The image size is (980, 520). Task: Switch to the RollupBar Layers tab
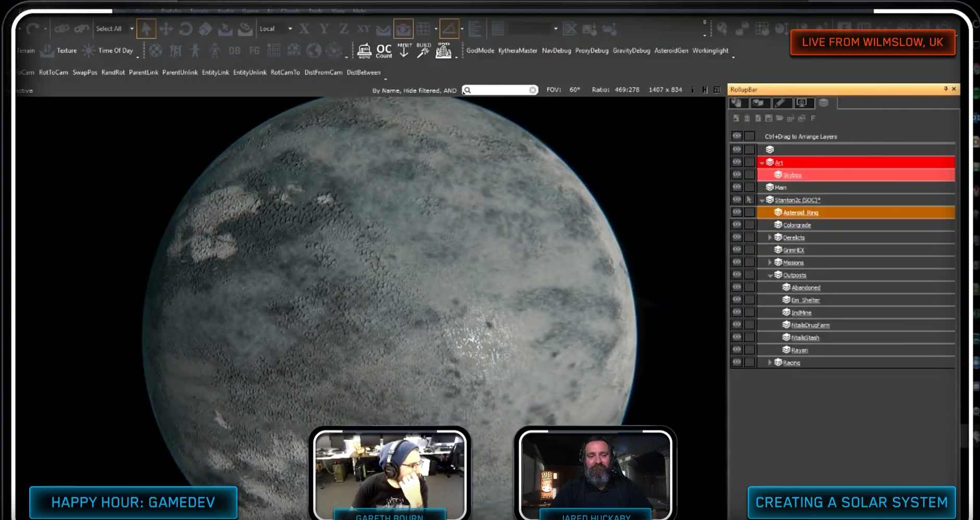pos(824,103)
